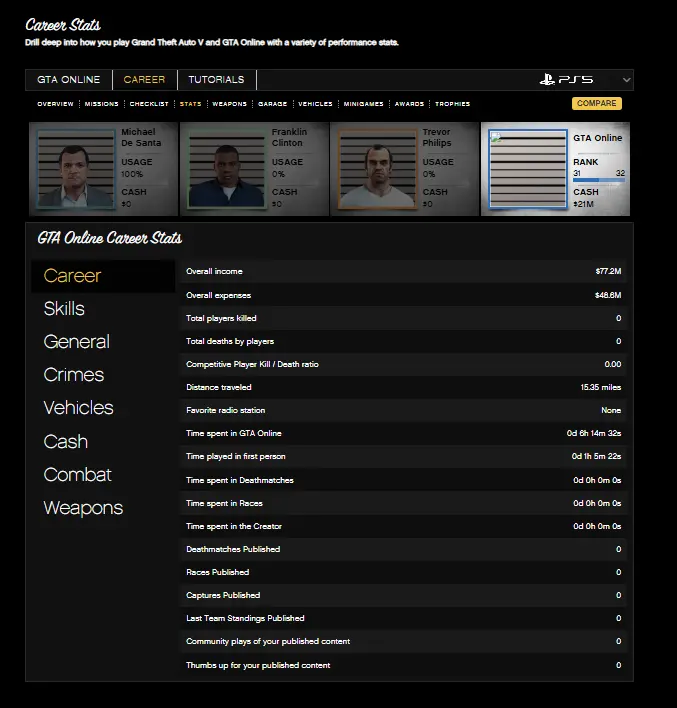
Task: Click the Overall income stat row
Action: click(x=403, y=272)
